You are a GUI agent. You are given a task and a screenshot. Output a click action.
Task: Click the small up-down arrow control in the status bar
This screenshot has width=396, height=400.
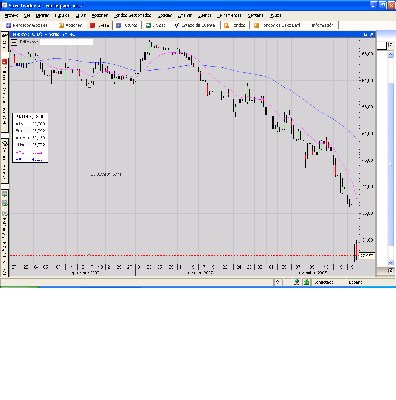pyautogui.click(x=277, y=283)
